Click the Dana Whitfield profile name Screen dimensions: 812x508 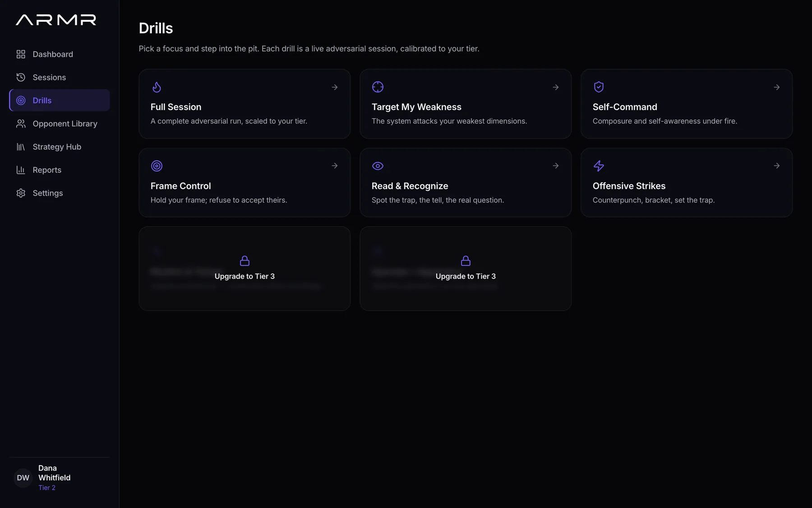tap(54, 473)
